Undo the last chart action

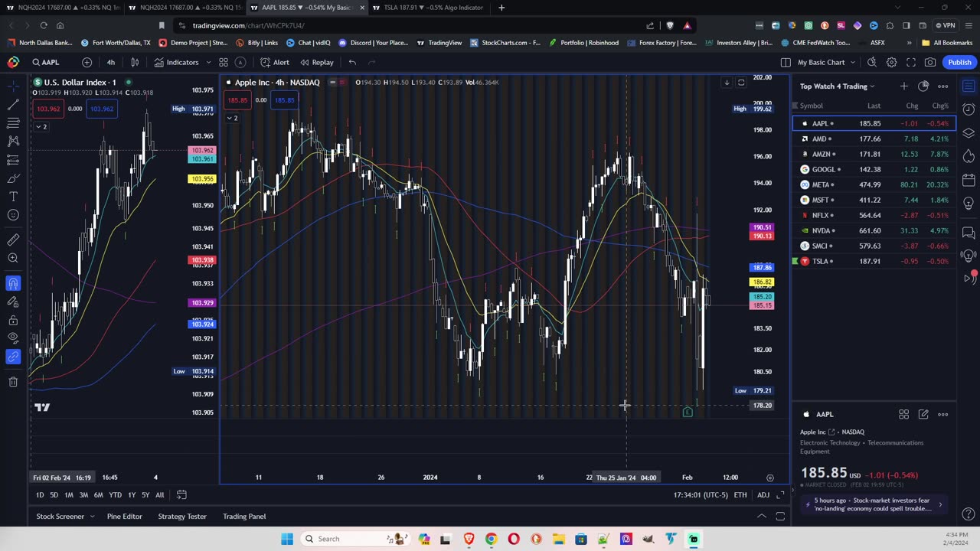[x=352, y=62]
